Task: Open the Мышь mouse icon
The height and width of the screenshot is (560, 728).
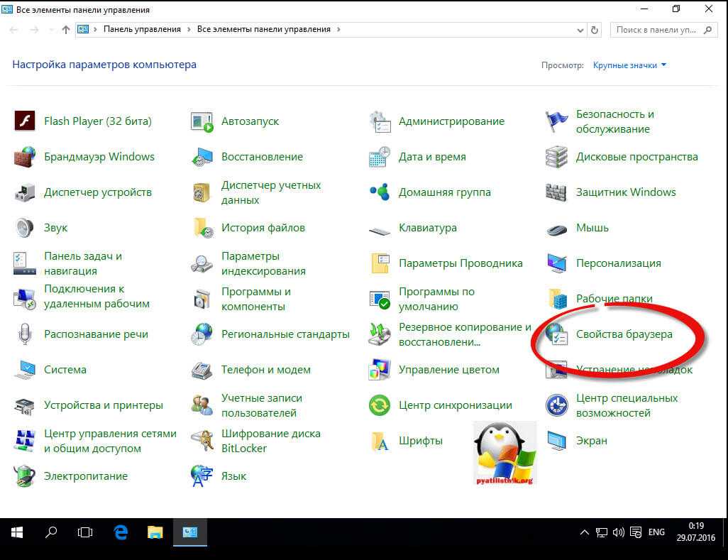Action: (x=556, y=228)
